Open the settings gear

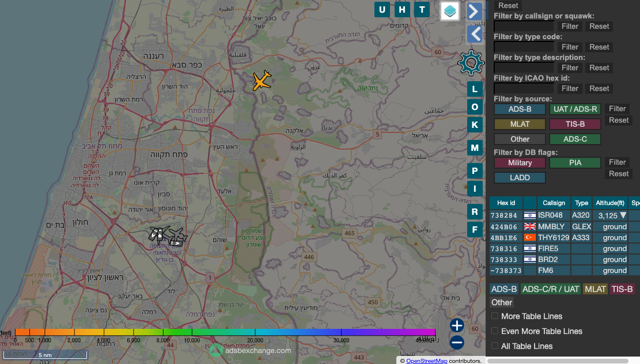pyautogui.click(x=471, y=63)
